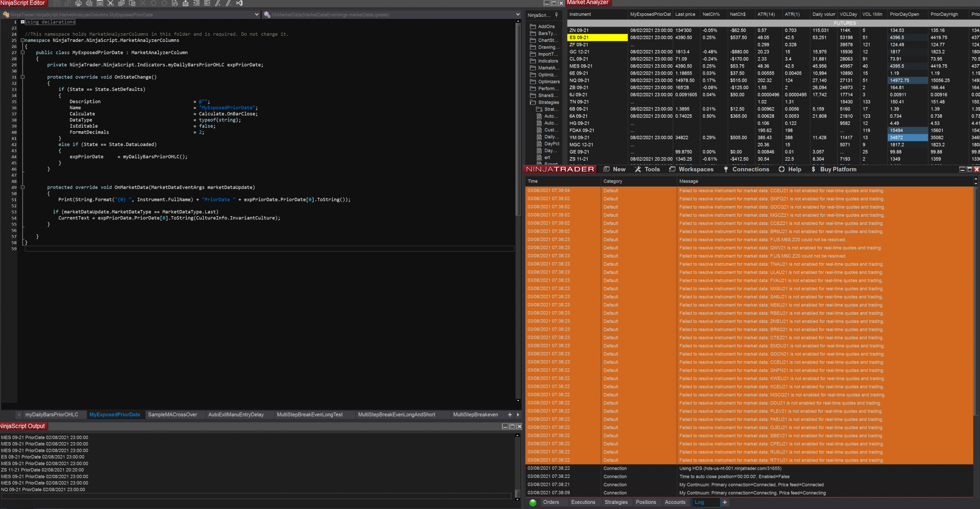Viewport: 980px width, 509px height.
Task: Click the Print icon in editor toolbar
Action: tap(78, 3)
